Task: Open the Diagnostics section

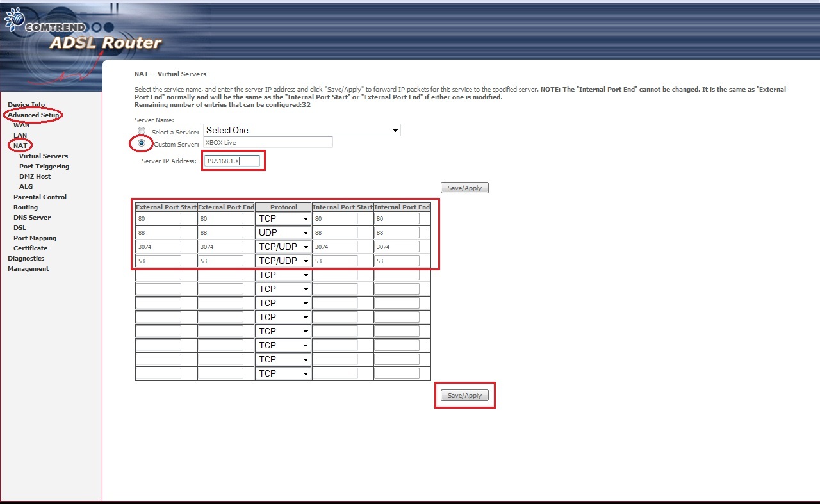Action: coord(26,258)
